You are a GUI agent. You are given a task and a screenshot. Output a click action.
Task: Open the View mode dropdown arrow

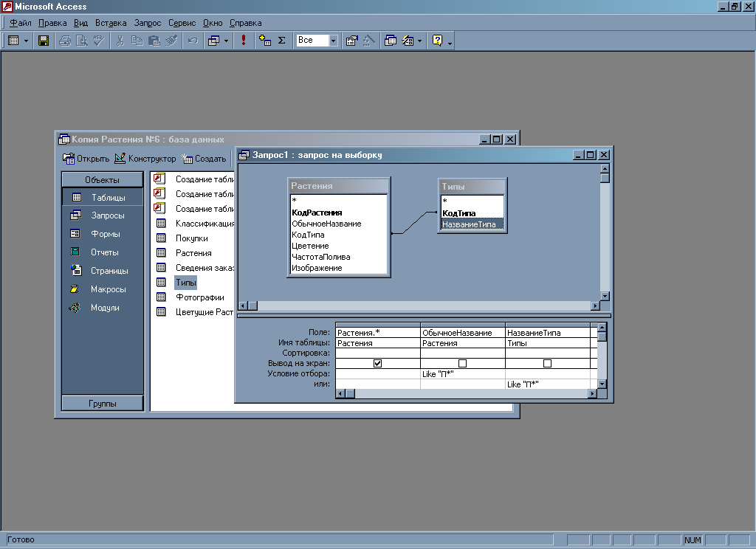point(26,41)
